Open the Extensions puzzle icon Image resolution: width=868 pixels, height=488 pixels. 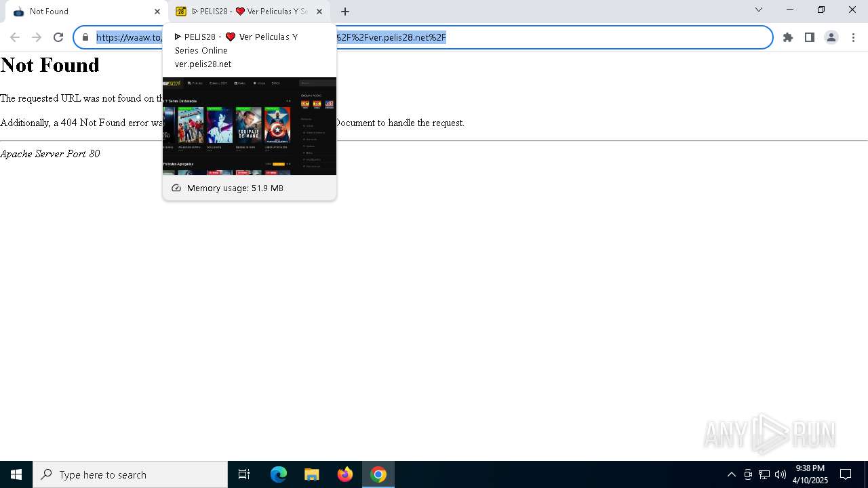pyautogui.click(x=788, y=37)
